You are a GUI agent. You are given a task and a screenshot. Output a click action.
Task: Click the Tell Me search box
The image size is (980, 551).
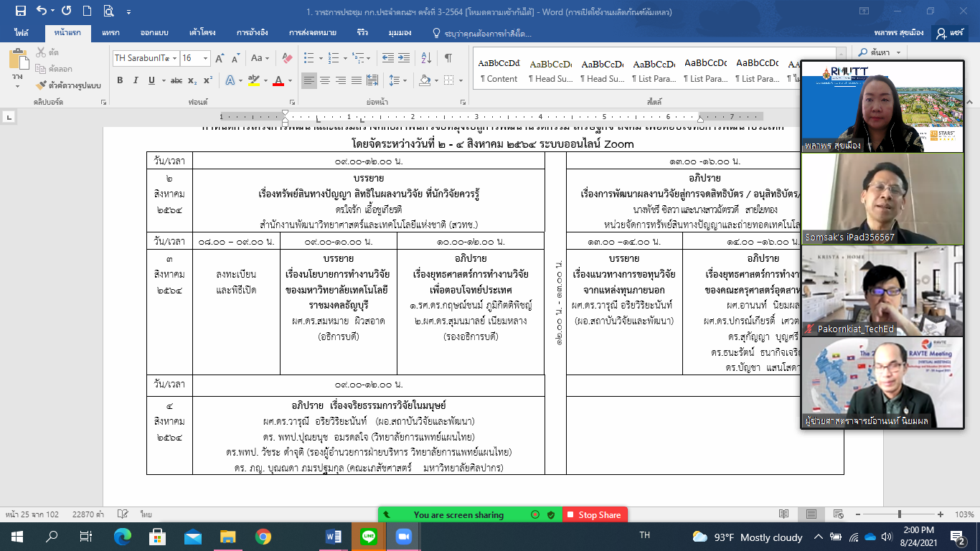click(482, 33)
